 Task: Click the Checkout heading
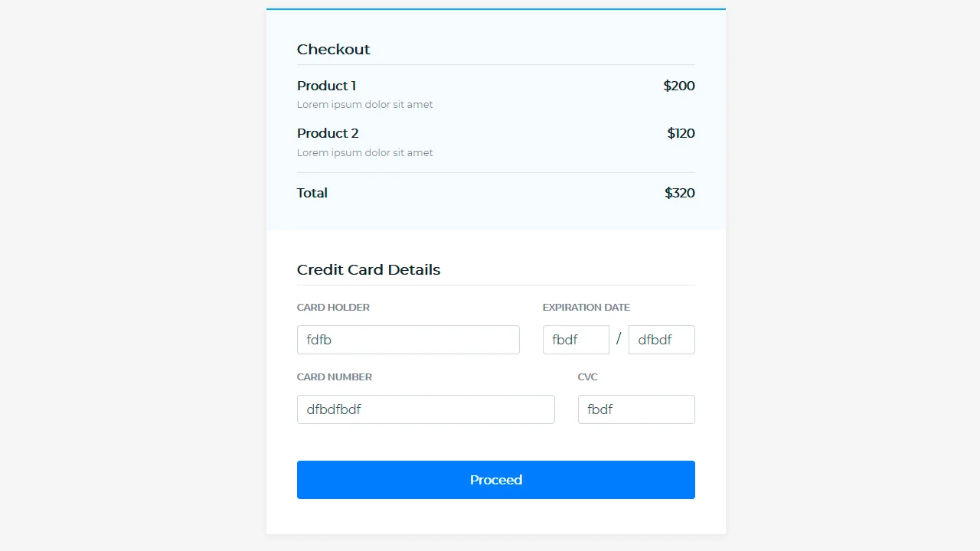tap(333, 49)
